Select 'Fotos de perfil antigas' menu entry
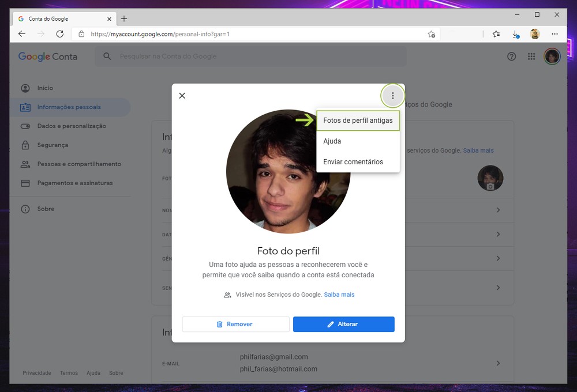Image resolution: width=577 pixels, height=392 pixels. [x=358, y=121]
